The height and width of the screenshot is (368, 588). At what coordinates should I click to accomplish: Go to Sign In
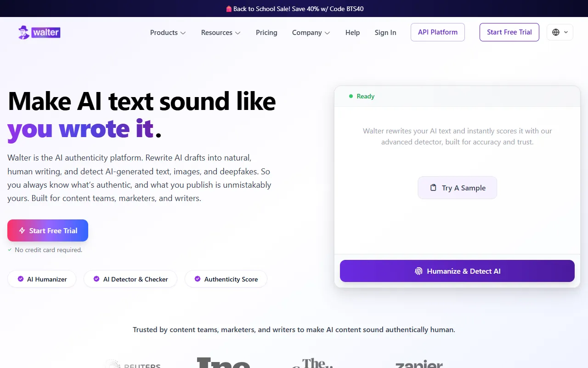coord(385,33)
